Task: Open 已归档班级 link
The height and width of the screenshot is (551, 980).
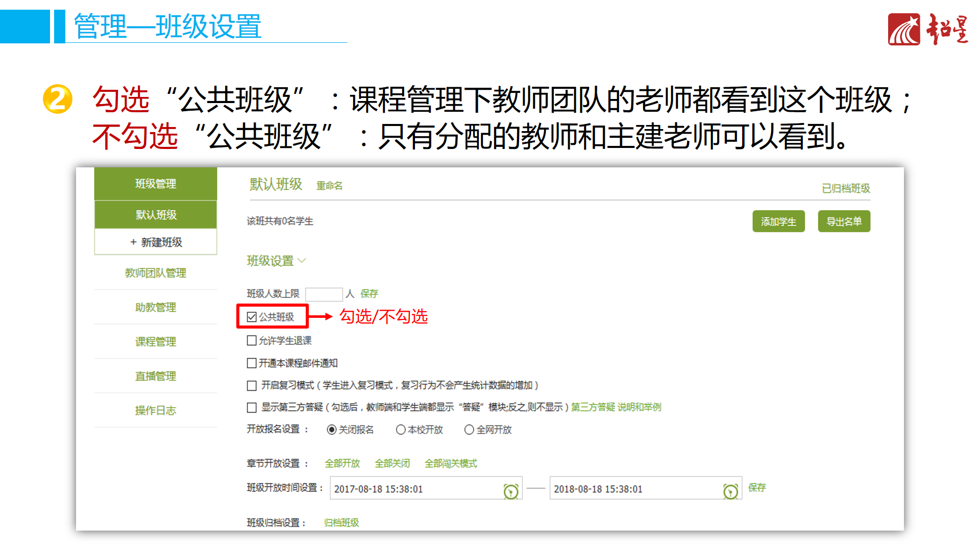Action: [x=846, y=189]
